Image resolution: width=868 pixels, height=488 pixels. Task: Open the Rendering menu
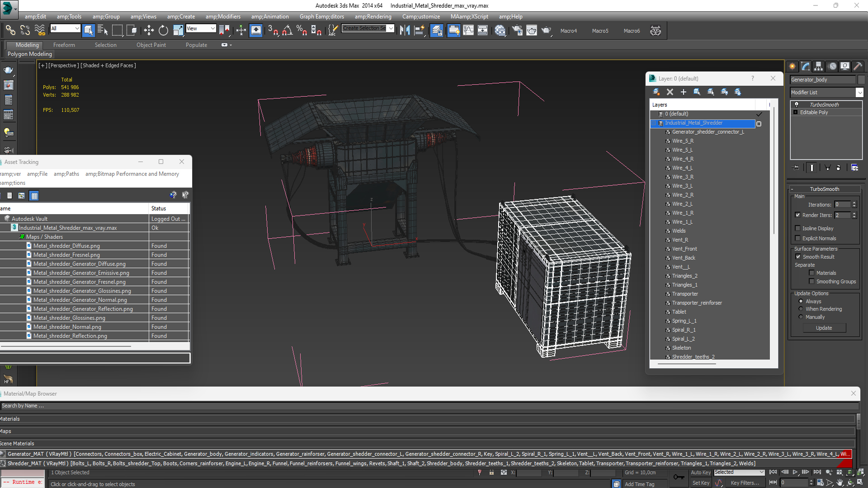[x=373, y=16]
